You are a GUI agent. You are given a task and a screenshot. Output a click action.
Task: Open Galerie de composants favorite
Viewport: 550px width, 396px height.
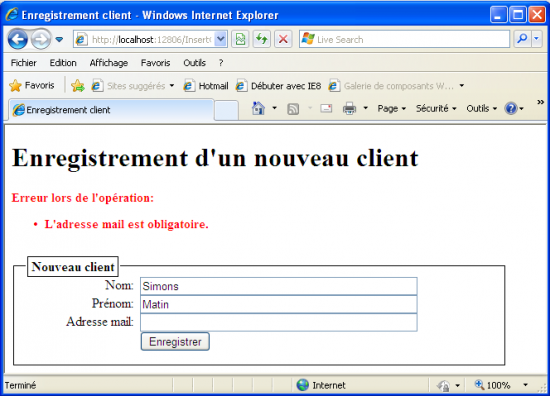tap(391, 86)
